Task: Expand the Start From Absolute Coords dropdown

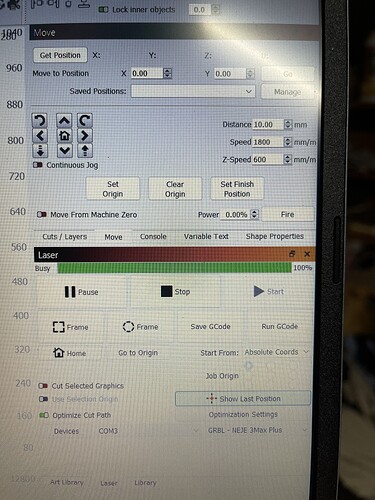Action: (x=276, y=352)
